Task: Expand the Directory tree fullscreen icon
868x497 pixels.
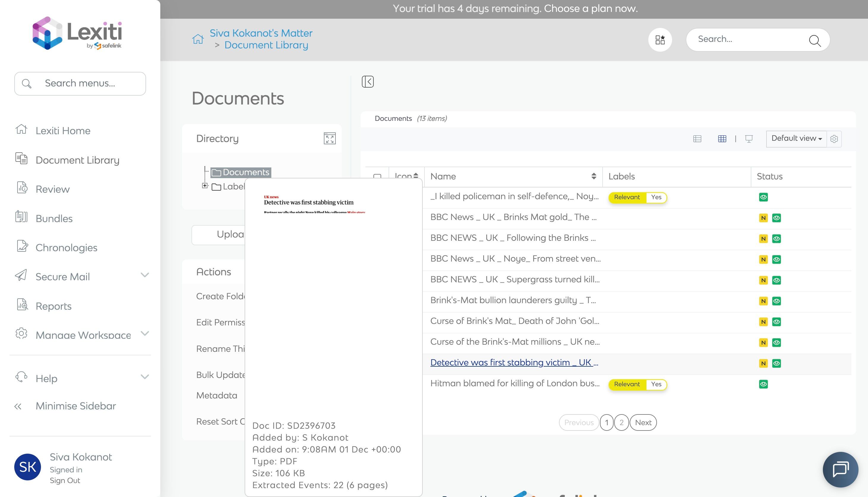Action: [x=329, y=139]
